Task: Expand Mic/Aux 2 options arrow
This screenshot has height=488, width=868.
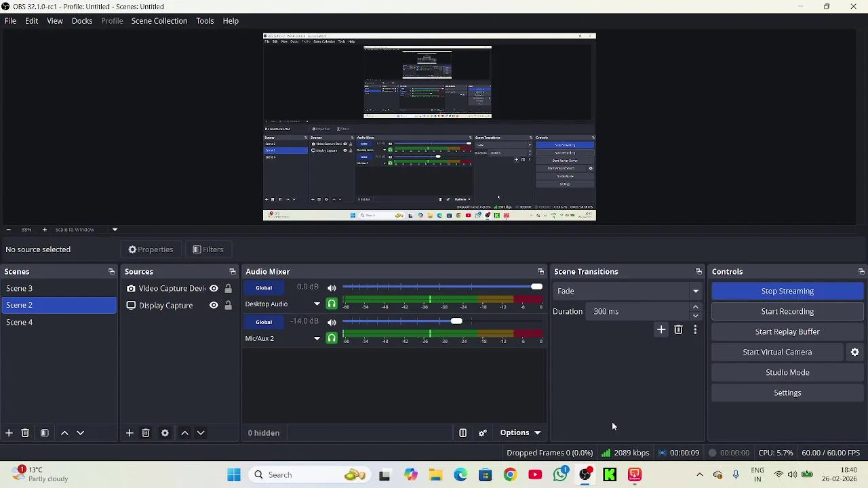Action: point(317,338)
